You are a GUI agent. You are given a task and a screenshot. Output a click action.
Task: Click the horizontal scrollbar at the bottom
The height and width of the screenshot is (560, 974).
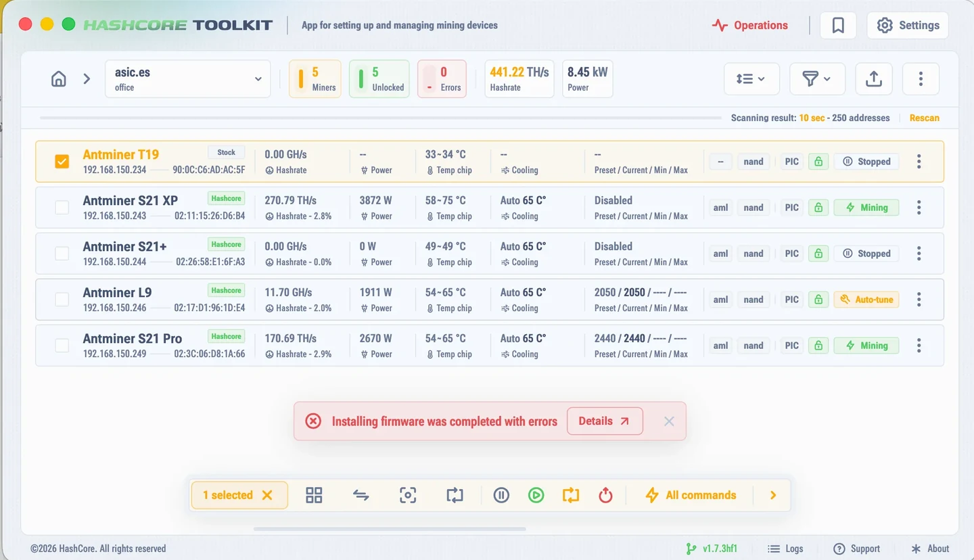click(390, 529)
